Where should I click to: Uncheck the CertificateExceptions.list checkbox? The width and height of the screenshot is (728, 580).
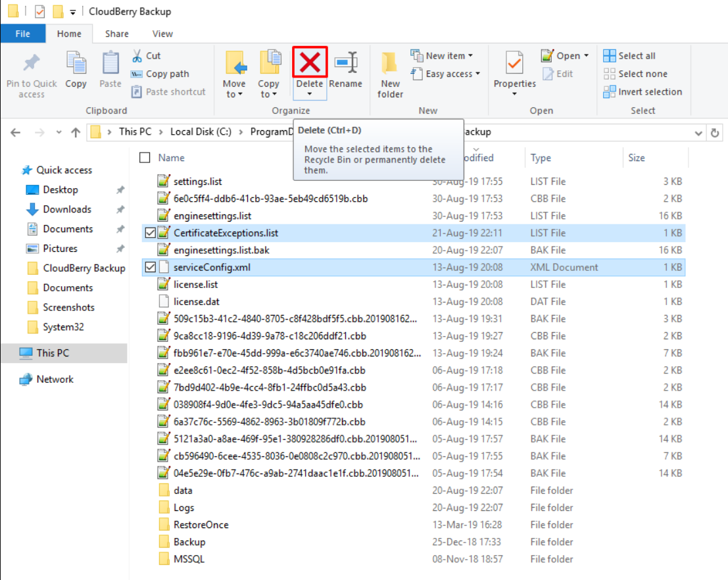coord(150,233)
